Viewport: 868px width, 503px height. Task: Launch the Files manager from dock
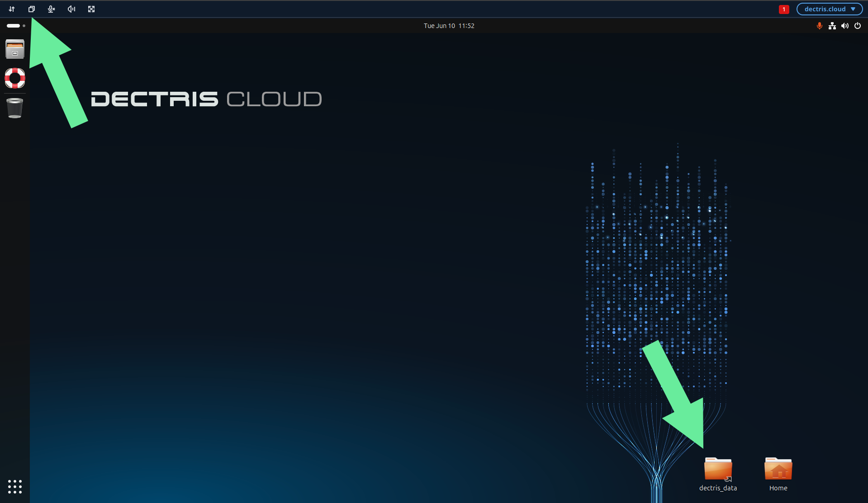[x=15, y=49]
